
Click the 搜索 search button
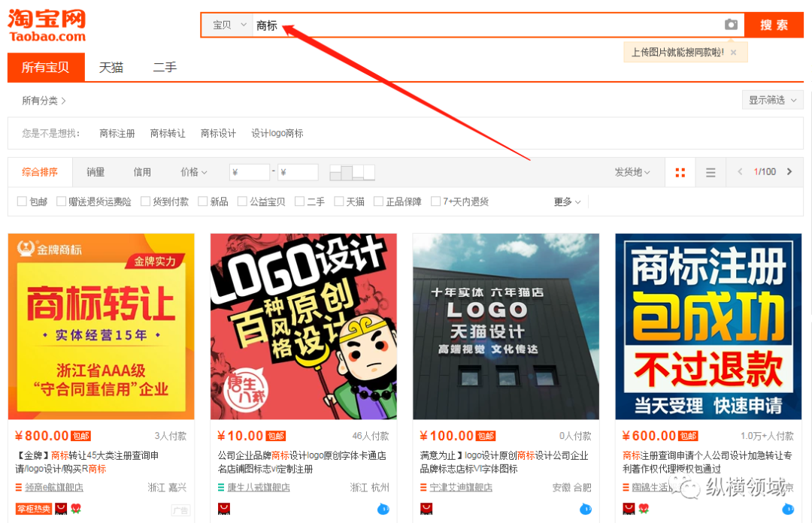point(774,24)
